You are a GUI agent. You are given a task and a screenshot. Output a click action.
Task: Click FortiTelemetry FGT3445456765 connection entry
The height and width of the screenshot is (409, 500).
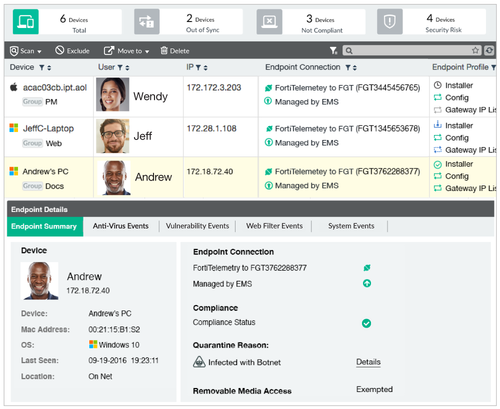(x=342, y=88)
